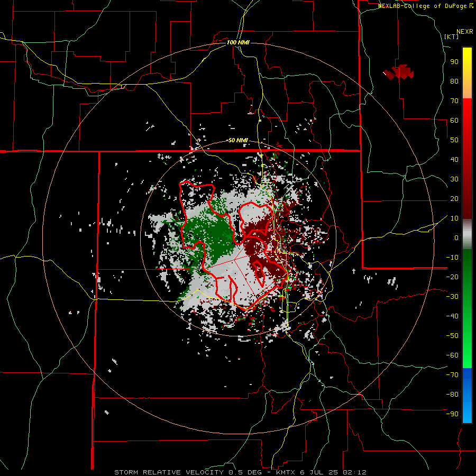
Task: Click the -10 value on the velocity scale
Action: pos(452,258)
